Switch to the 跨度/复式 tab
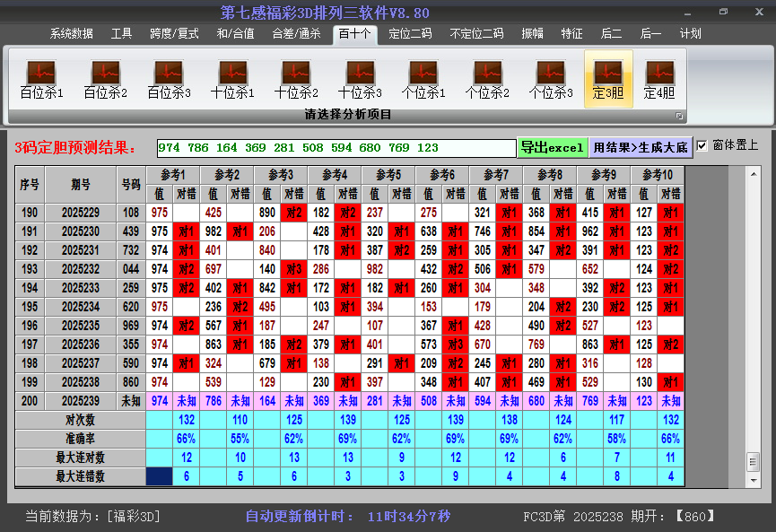This screenshot has height=532, width=776. tap(174, 34)
